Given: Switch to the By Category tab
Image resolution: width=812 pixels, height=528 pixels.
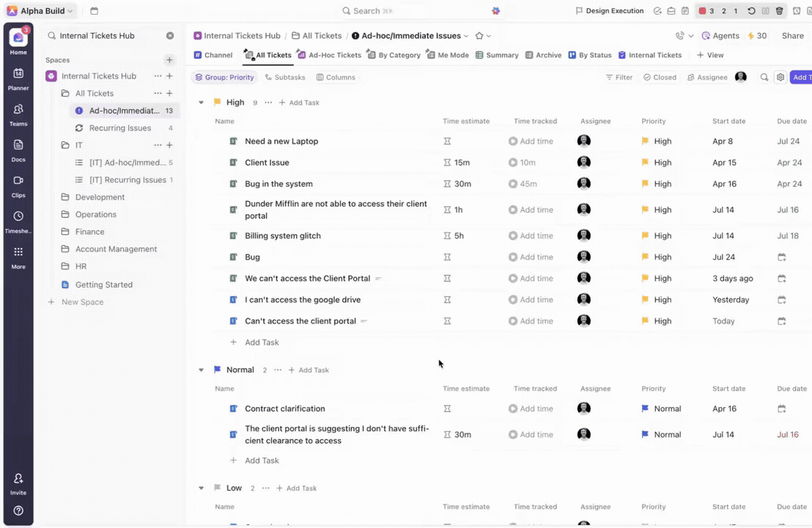Looking at the screenshot, I should [394, 55].
